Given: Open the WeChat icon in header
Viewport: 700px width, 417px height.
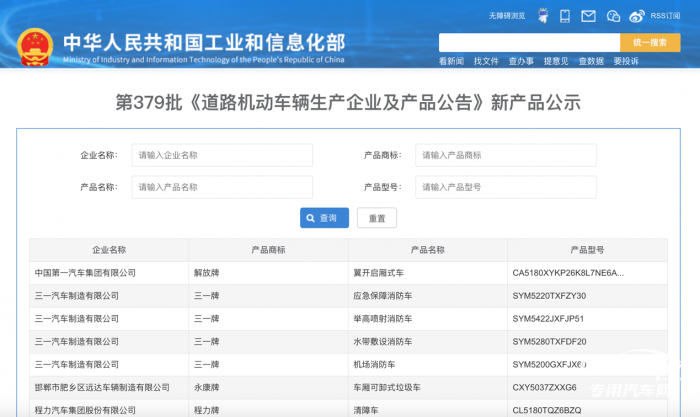Looking at the screenshot, I should (613, 17).
